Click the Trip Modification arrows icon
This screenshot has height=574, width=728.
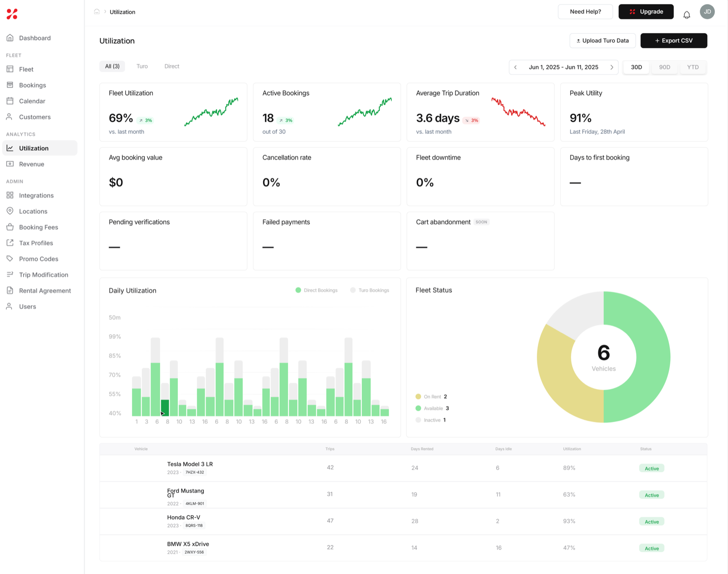point(10,274)
